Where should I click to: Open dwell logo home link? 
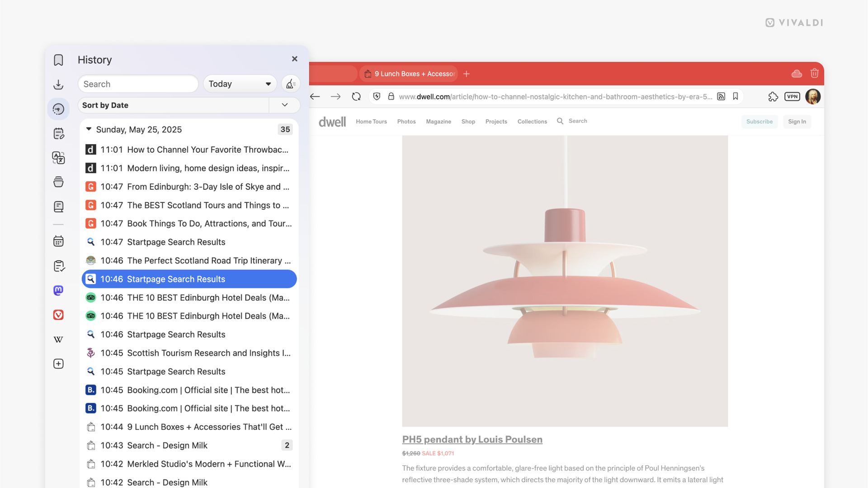332,122
